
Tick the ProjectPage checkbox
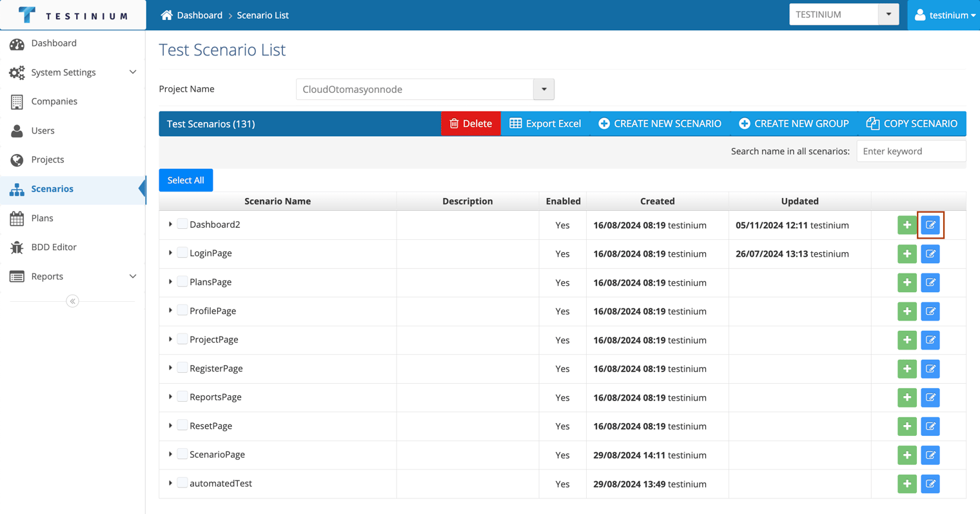(182, 339)
